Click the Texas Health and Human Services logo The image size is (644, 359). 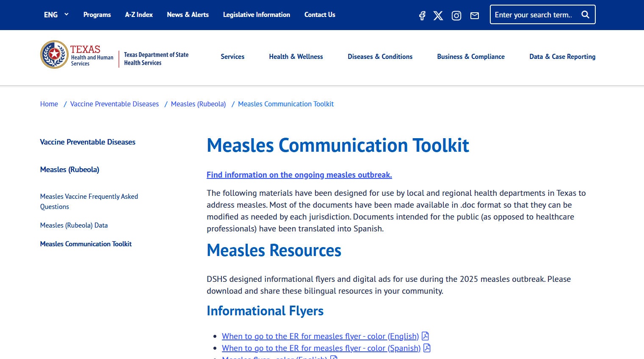coord(77,55)
